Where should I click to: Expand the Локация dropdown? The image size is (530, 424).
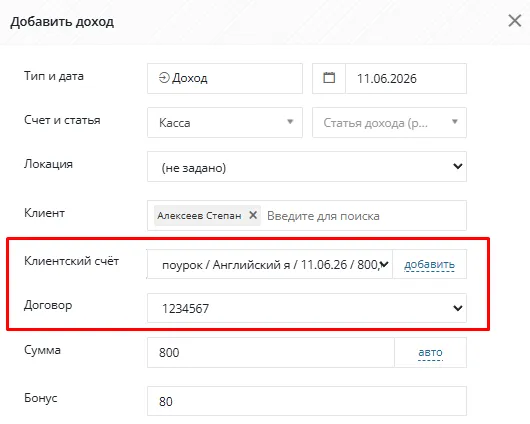307,166
